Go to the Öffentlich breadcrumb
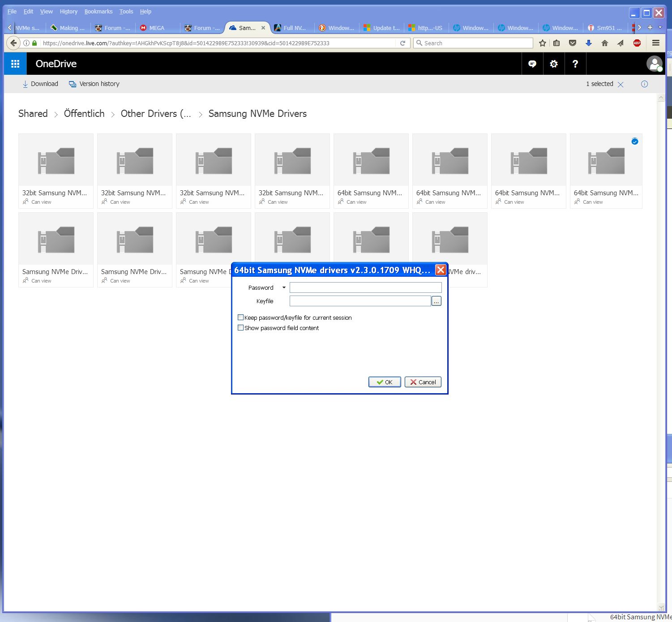The height and width of the screenshot is (622, 672). point(84,114)
